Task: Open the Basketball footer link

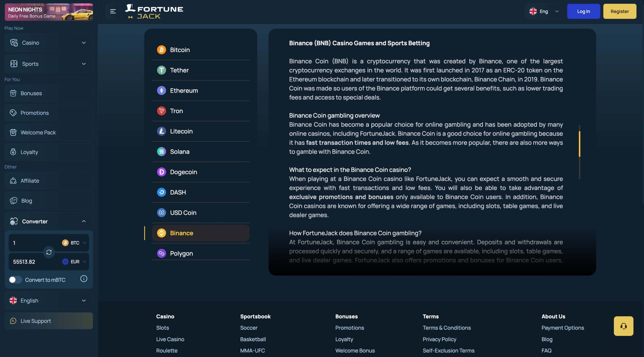Action: pos(253,339)
